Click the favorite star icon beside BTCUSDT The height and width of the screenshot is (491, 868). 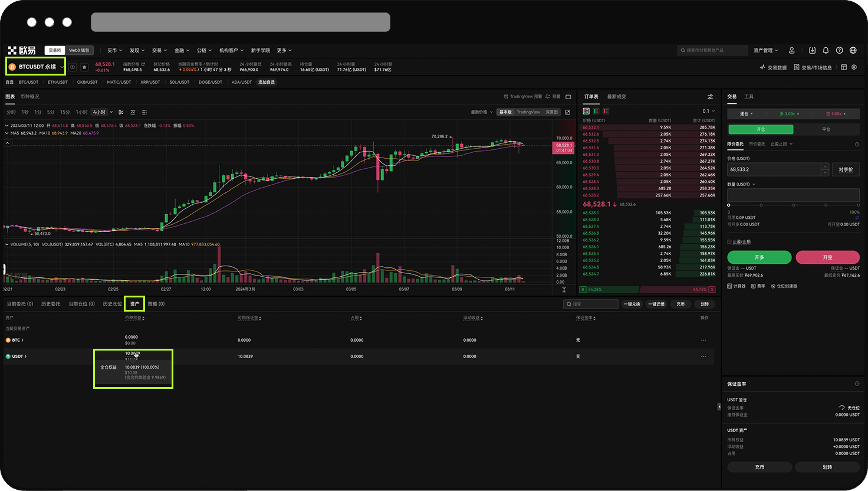point(84,67)
